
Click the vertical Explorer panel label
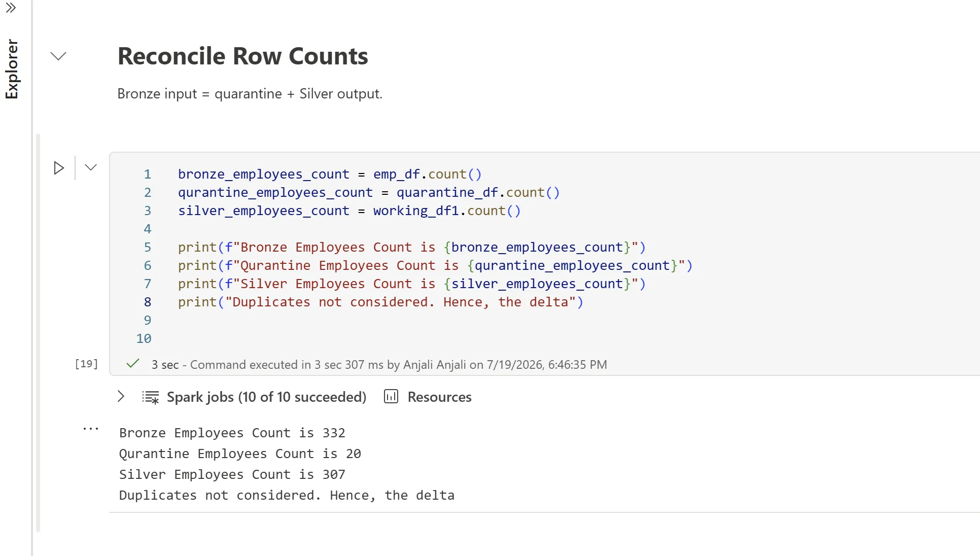[12, 69]
